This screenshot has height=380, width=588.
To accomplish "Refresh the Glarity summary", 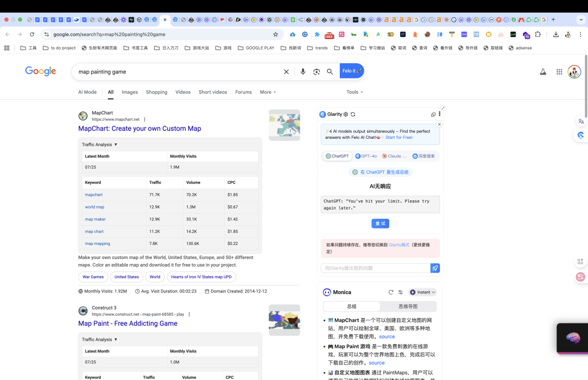I will [353, 114].
